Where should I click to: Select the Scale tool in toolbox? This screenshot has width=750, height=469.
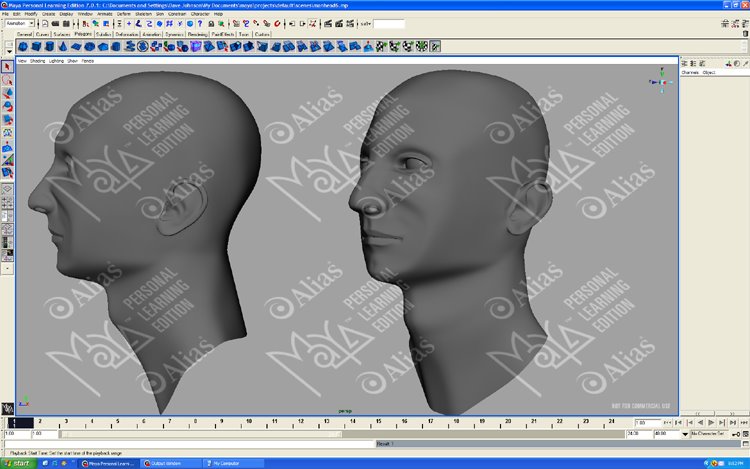(7, 120)
